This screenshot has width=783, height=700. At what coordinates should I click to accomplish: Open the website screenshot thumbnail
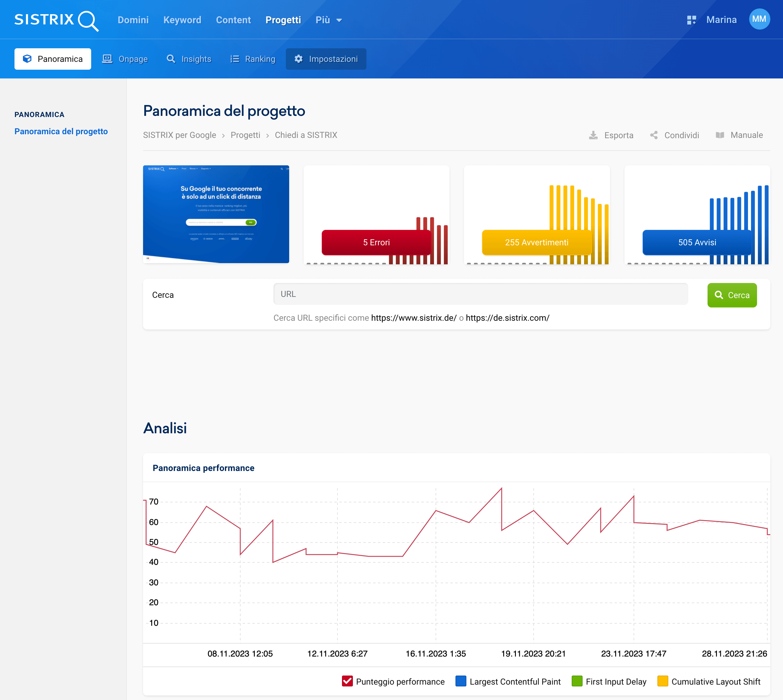(216, 214)
